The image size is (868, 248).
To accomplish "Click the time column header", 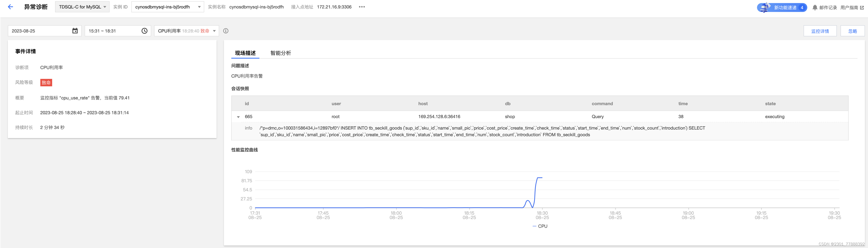I will 683,104.
